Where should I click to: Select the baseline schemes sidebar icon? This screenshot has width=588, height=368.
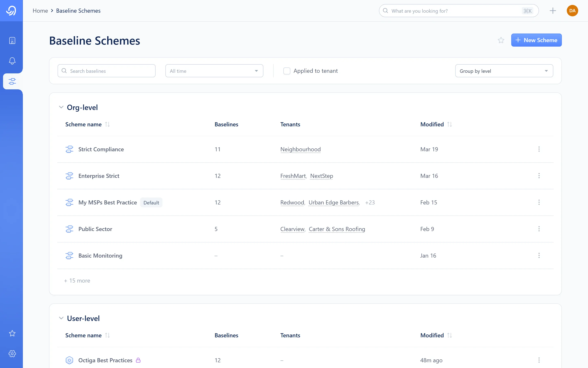click(x=12, y=81)
